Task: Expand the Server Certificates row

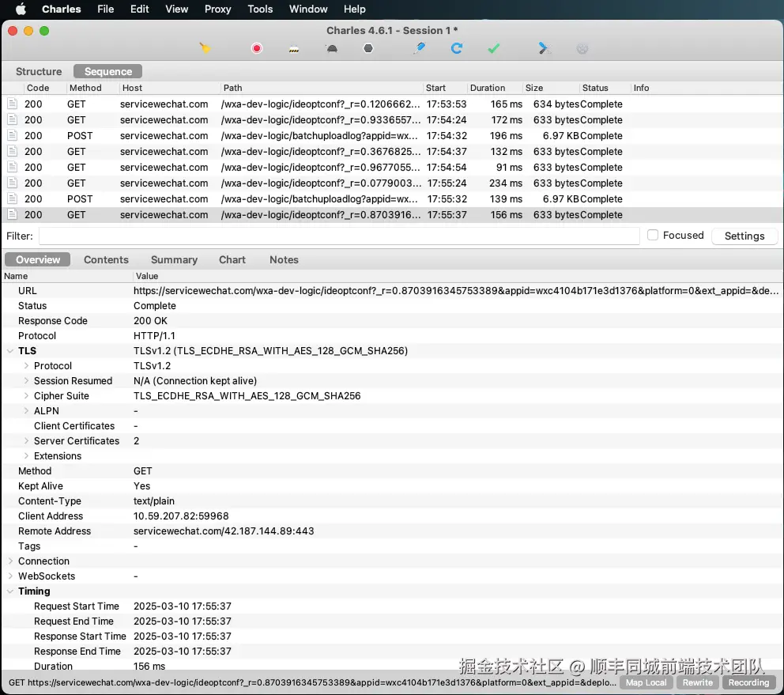Action: [26, 441]
